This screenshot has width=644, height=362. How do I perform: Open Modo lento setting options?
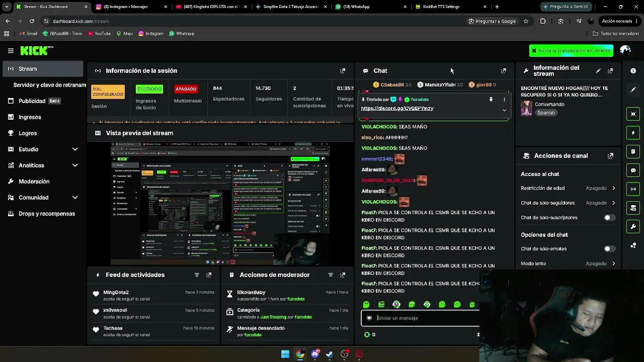601,263
